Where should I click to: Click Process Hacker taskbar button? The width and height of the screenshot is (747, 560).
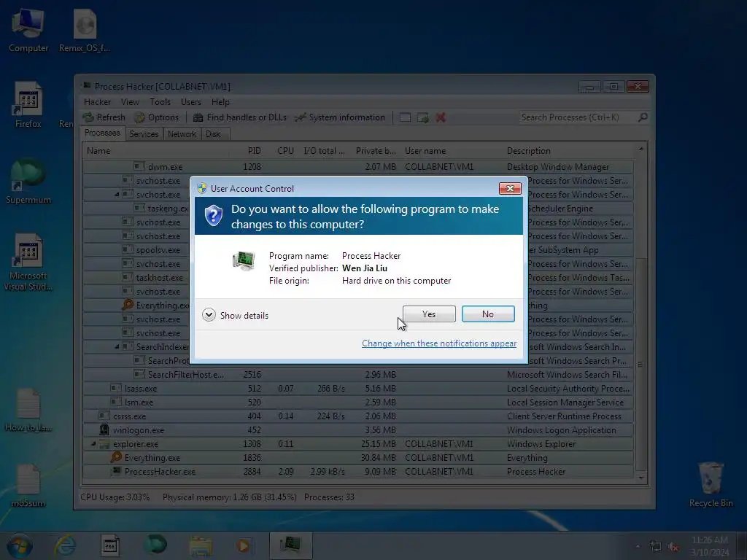(290, 545)
